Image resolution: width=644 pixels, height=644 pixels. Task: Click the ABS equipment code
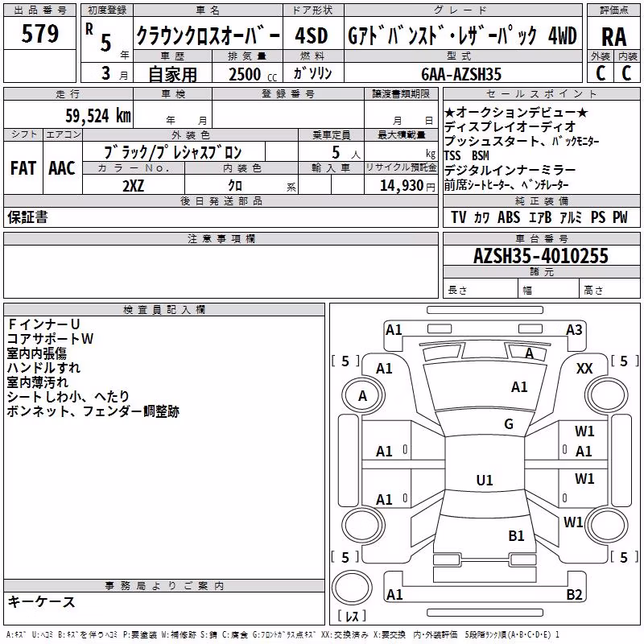pos(509,217)
